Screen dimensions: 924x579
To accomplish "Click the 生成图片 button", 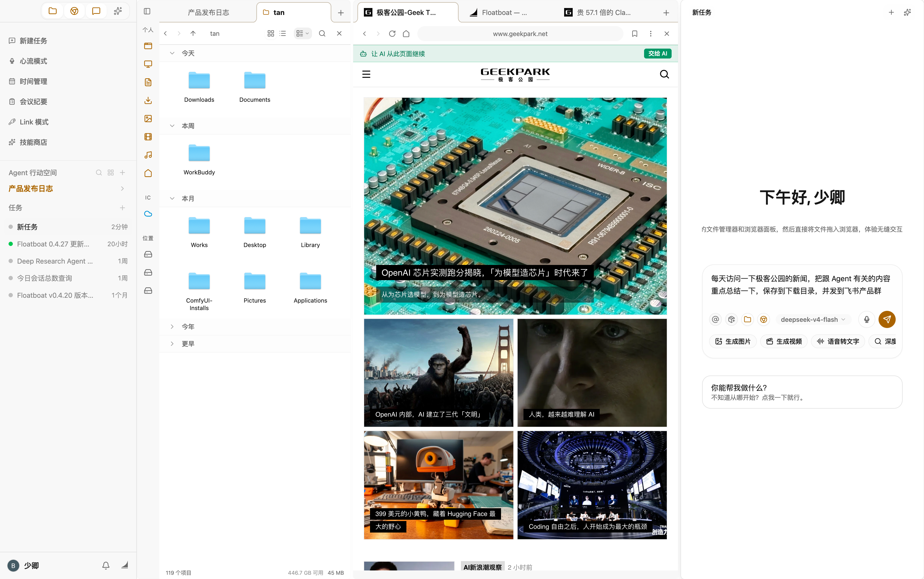I will [733, 341].
